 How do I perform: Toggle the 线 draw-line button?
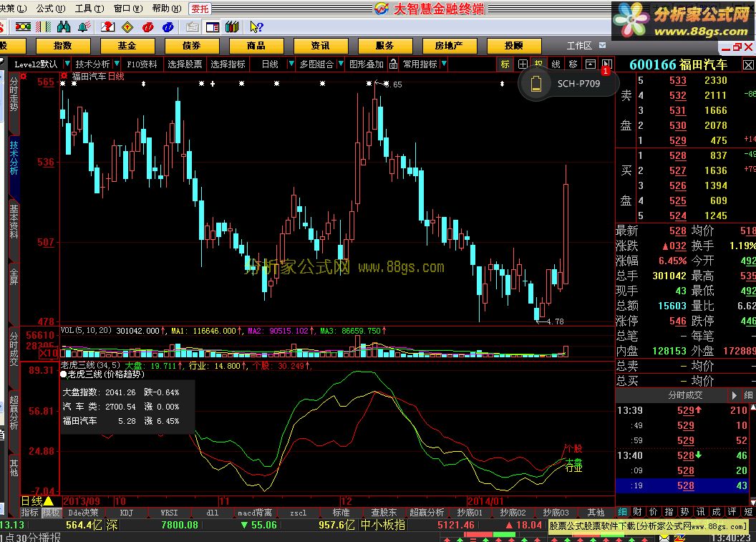pyautogui.click(x=556, y=64)
